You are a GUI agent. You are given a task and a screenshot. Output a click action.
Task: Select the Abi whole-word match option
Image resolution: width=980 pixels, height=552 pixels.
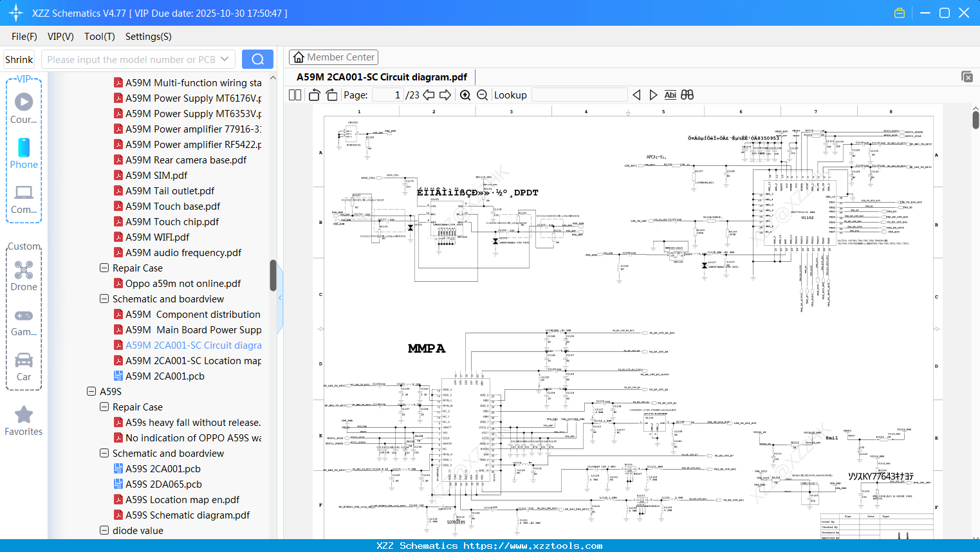(670, 95)
